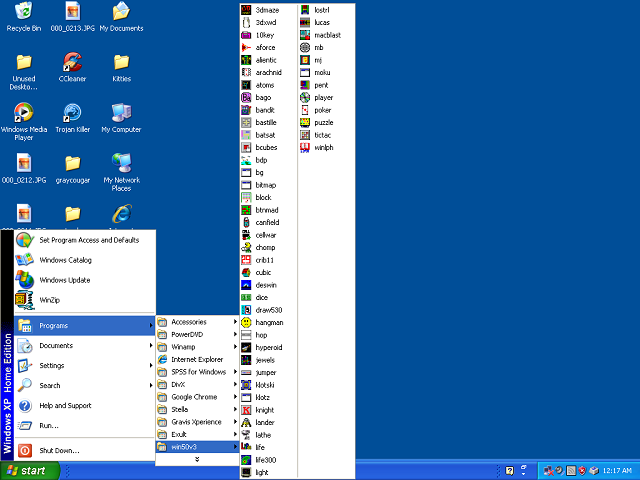The image size is (640, 480).
Task: Expand the PowerDVD submenu
Action: pos(197,334)
